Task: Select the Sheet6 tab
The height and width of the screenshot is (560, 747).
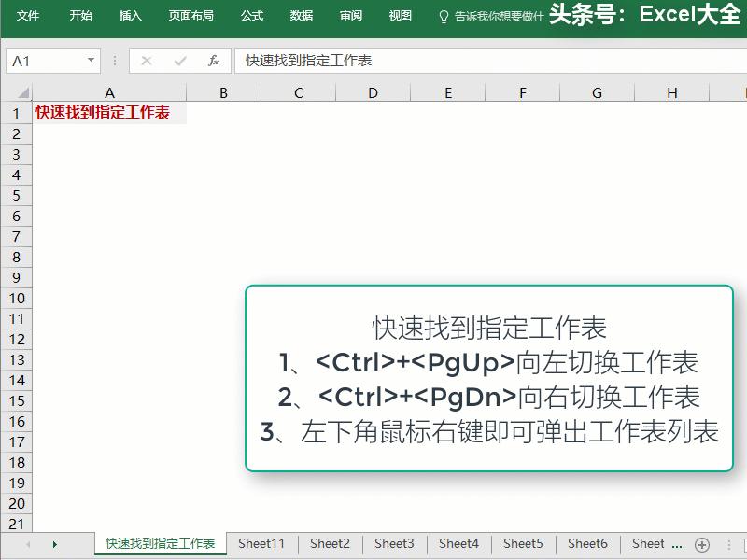Action: pyautogui.click(x=588, y=543)
